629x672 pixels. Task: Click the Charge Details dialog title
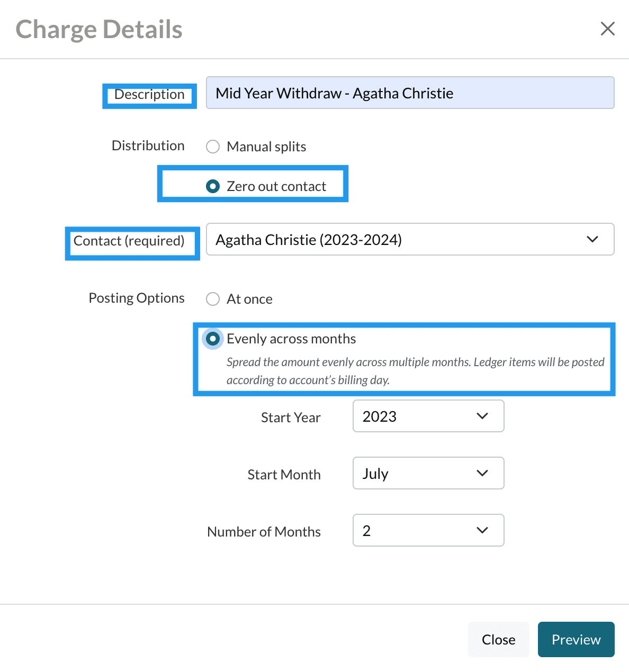pyautogui.click(x=99, y=30)
